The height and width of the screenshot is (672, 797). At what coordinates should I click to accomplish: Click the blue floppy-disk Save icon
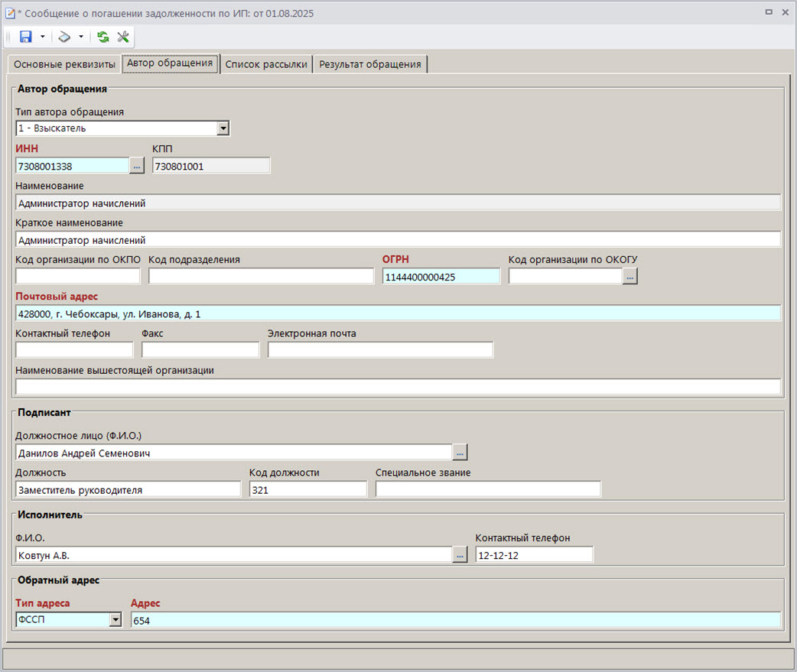pos(25,37)
